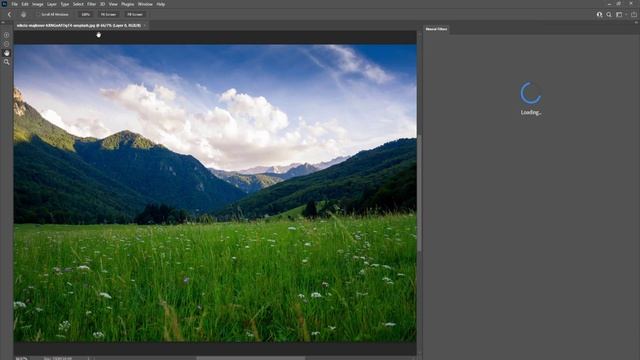Select the Zoom tool in left toolbar
Screen dimensions: 640x360
coord(7,62)
